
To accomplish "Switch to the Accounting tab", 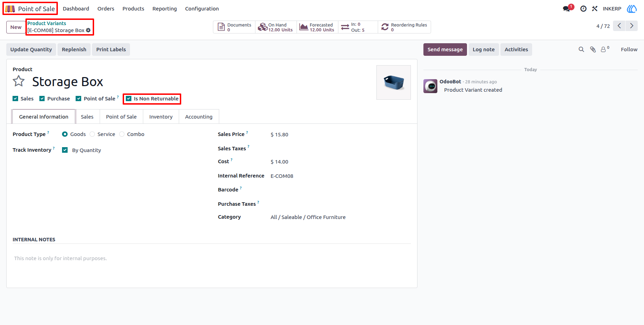I will point(199,117).
